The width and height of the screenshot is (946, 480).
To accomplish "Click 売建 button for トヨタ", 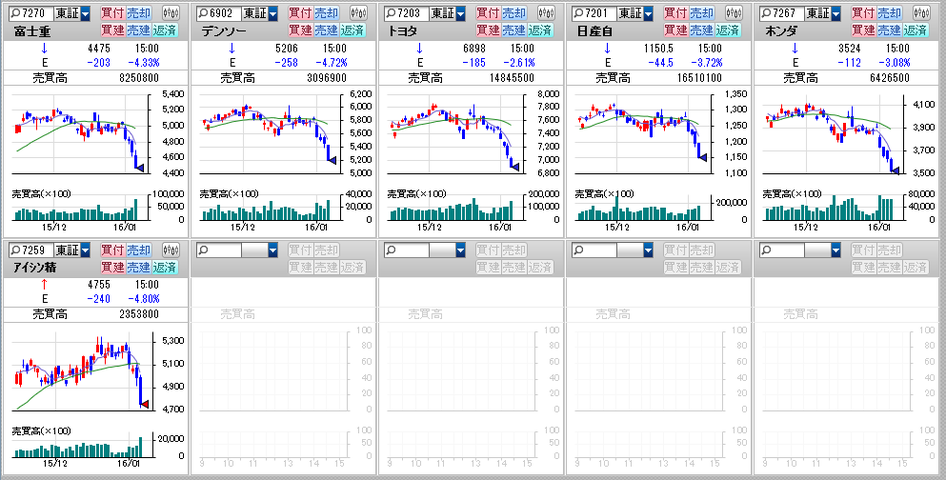I will pos(513,30).
